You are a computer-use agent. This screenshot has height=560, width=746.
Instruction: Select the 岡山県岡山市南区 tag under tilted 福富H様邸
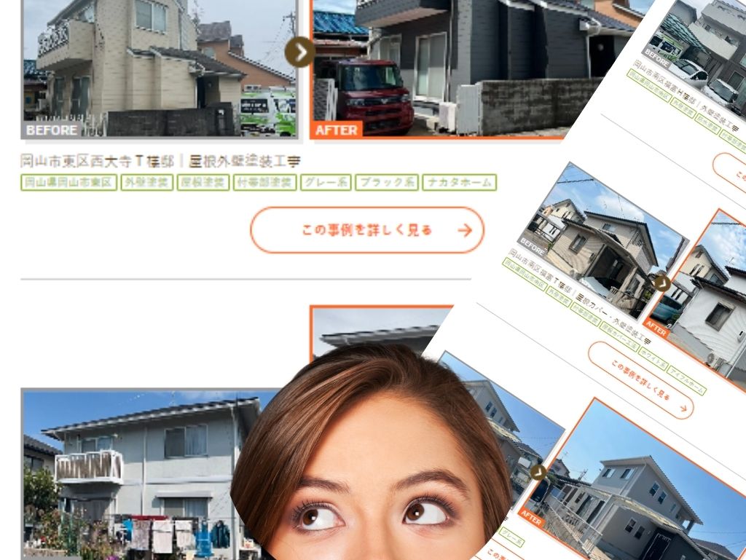click(649, 86)
